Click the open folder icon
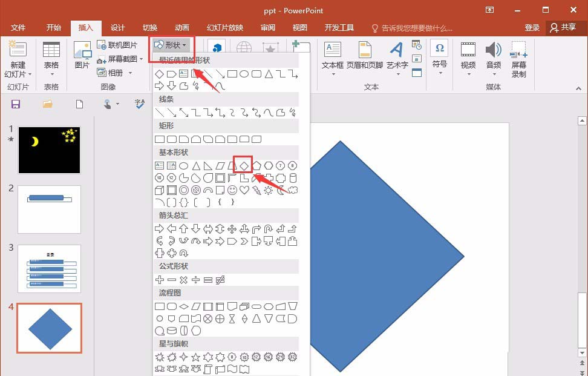Screen dimensions: 588x376 click(x=48, y=104)
